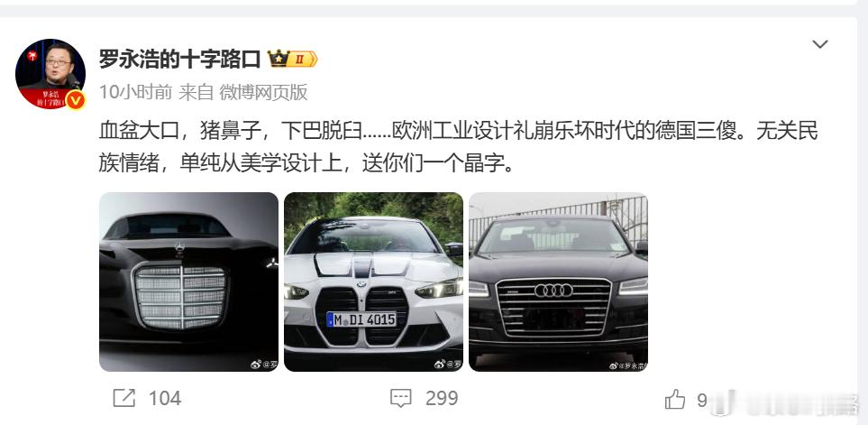Screen dimensions: 868x425
Task: Expand the post options chevron menu
Action: [820, 44]
